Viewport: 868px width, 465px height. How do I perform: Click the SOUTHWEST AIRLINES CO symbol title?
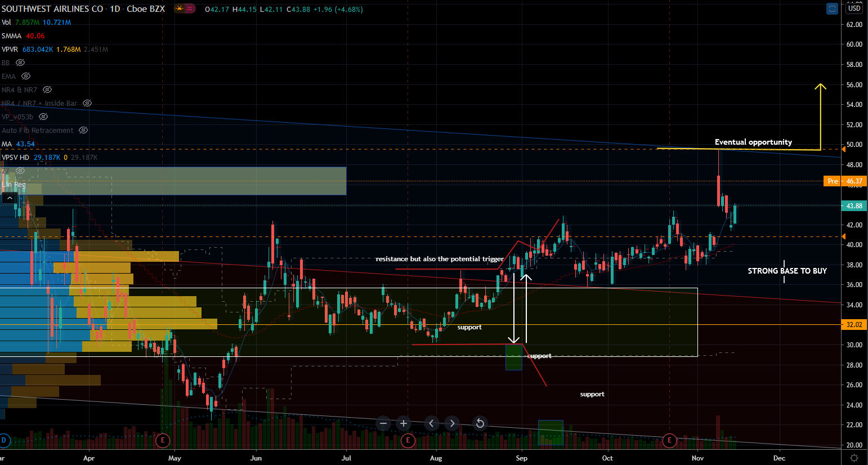[52, 9]
